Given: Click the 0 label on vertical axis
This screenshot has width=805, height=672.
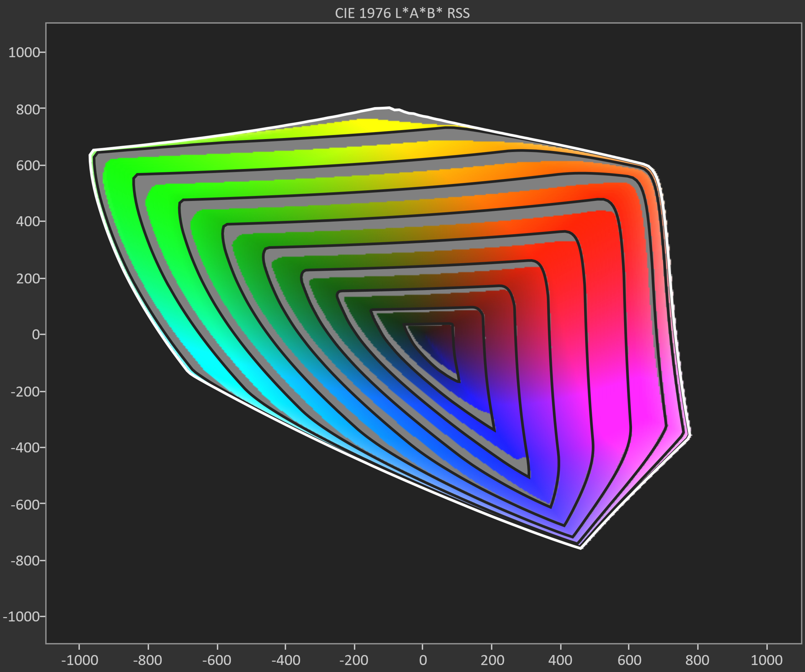Looking at the screenshot, I should [x=36, y=335].
